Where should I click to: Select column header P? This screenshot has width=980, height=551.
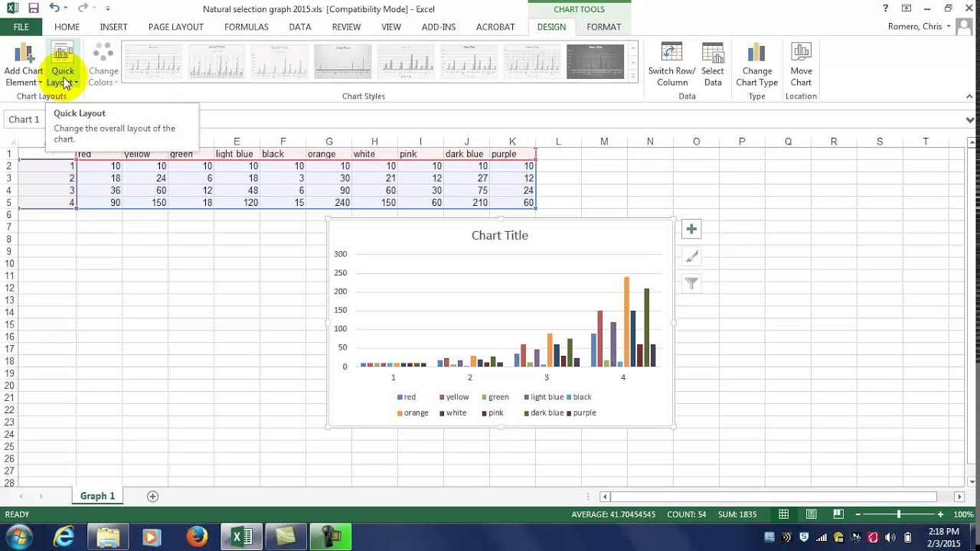[x=742, y=142]
